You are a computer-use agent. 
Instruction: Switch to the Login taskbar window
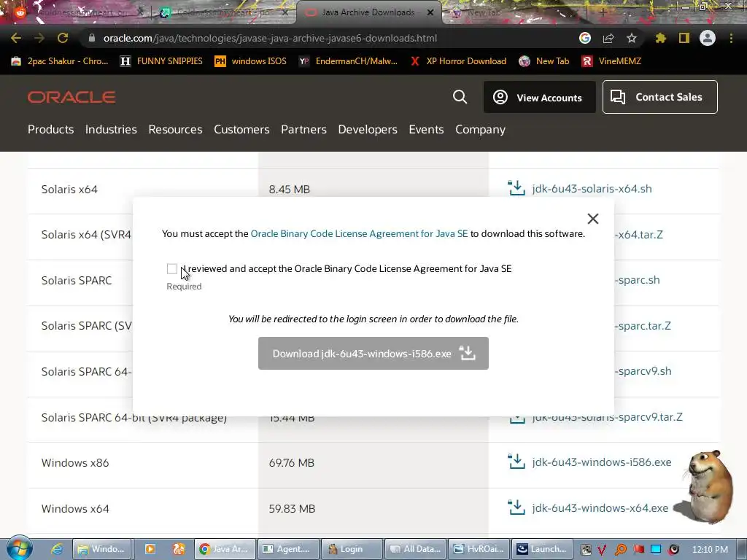(x=352, y=549)
